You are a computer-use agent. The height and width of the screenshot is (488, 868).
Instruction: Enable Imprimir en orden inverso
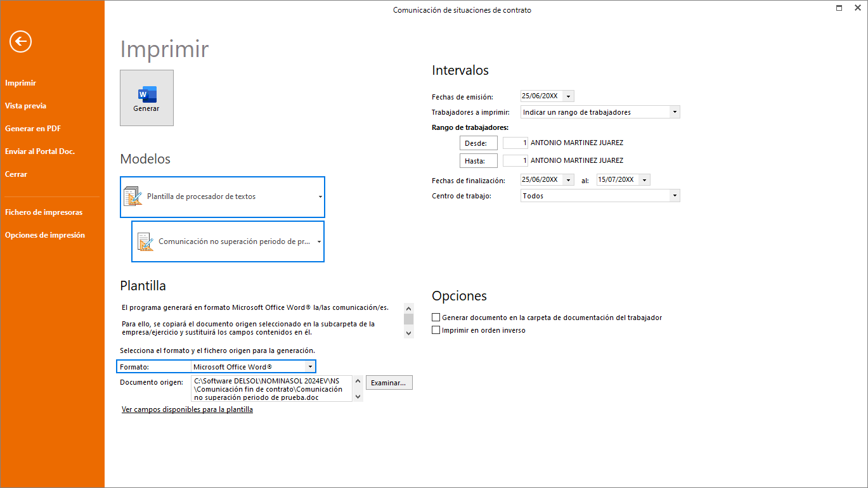[x=436, y=330]
